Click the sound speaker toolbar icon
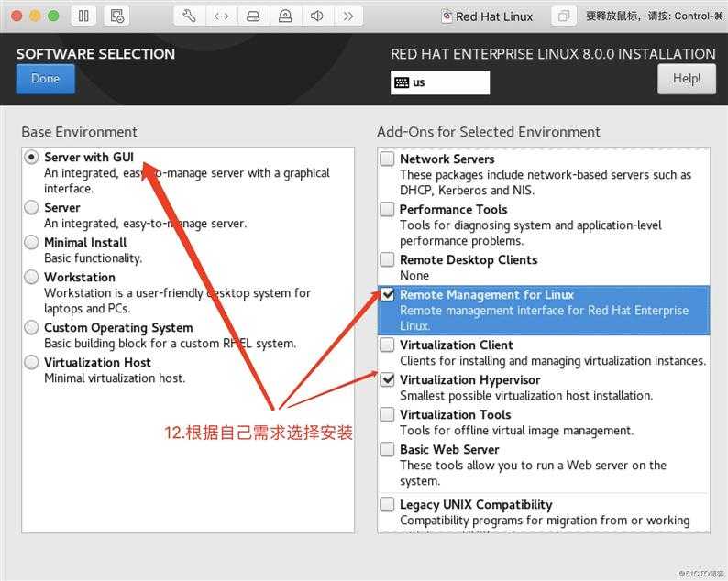Viewport: 728px width, 581px height. tap(317, 16)
